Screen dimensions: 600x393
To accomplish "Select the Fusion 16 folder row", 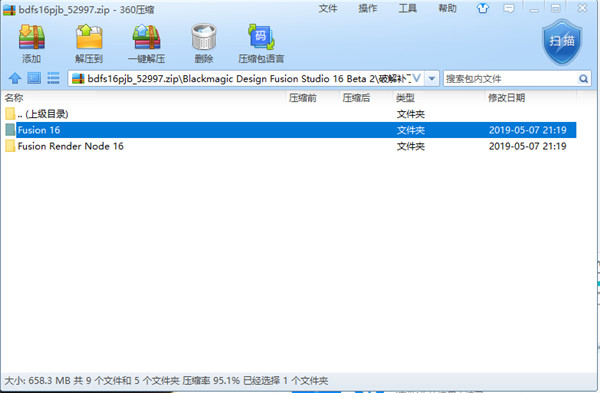I will (290, 130).
